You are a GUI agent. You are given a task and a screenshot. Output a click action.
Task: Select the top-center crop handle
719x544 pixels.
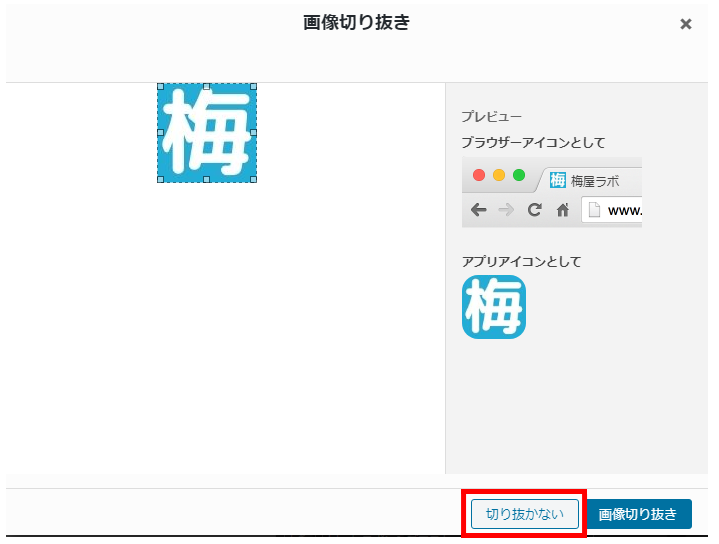[207, 86]
